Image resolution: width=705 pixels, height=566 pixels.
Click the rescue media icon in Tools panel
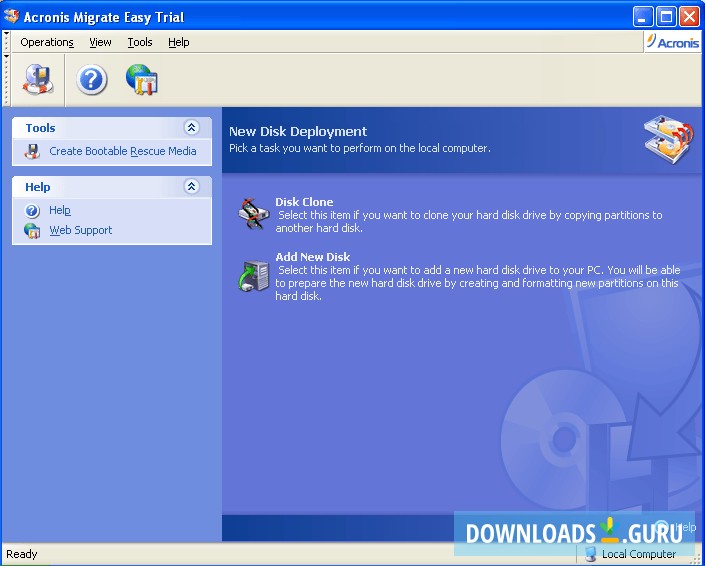[x=33, y=151]
